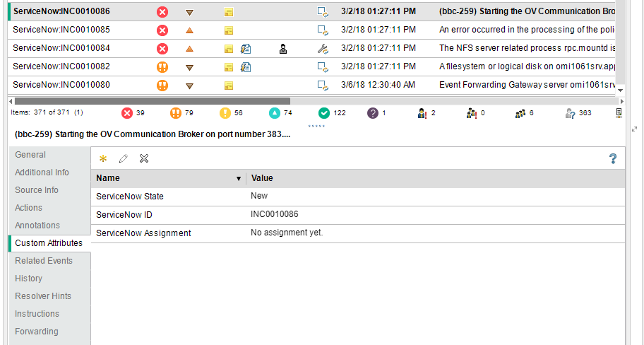Click the expand pane arrows icon at right
The height and width of the screenshot is (345, 644).
pos(634,129)
